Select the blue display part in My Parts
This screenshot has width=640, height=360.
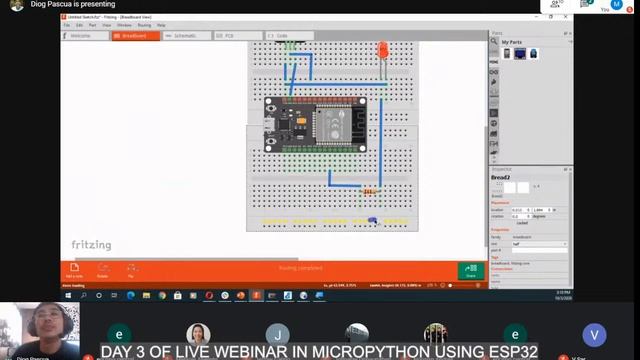[520, 53]
